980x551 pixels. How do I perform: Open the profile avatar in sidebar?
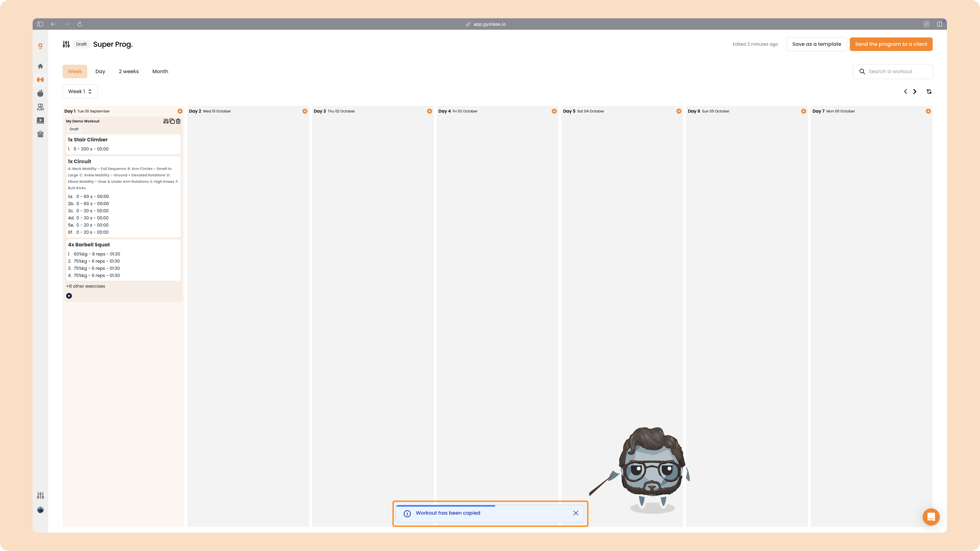coord(40,510)
